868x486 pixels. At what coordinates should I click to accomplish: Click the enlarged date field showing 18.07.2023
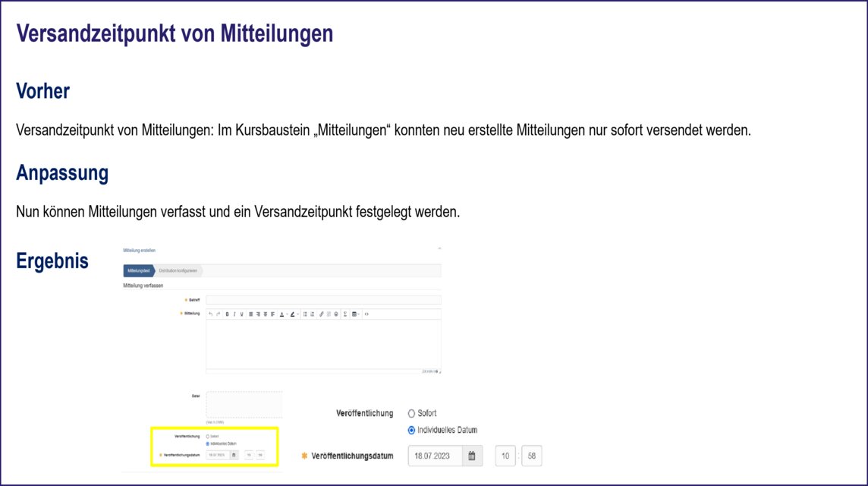(x=436, y=456)
